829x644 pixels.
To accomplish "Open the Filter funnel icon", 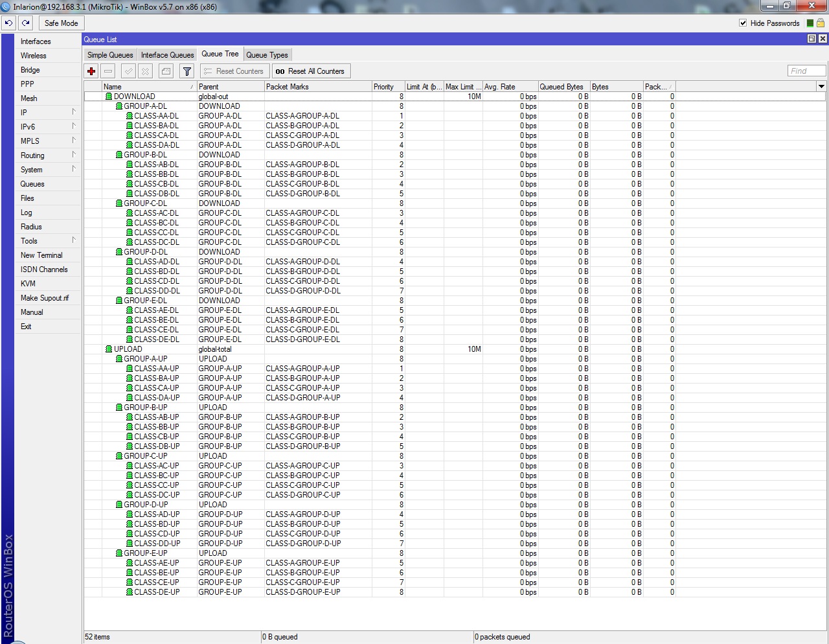I will click(x=187, y=71).
